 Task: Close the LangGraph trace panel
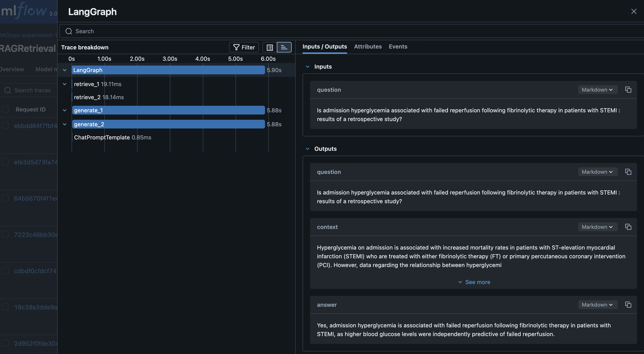tap(634, 12)
